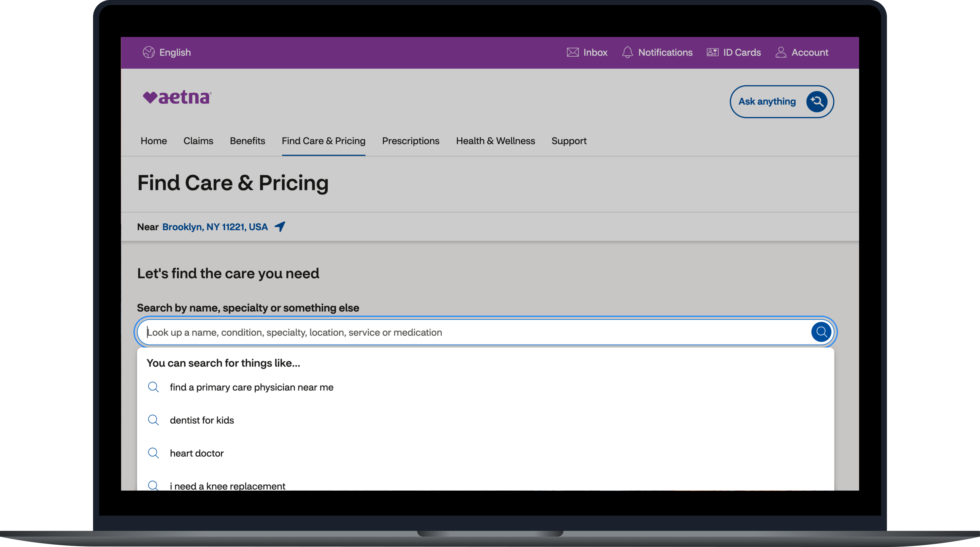Click the Aetna heart logo
The image size is (980, 547).
tap(177, 98)
